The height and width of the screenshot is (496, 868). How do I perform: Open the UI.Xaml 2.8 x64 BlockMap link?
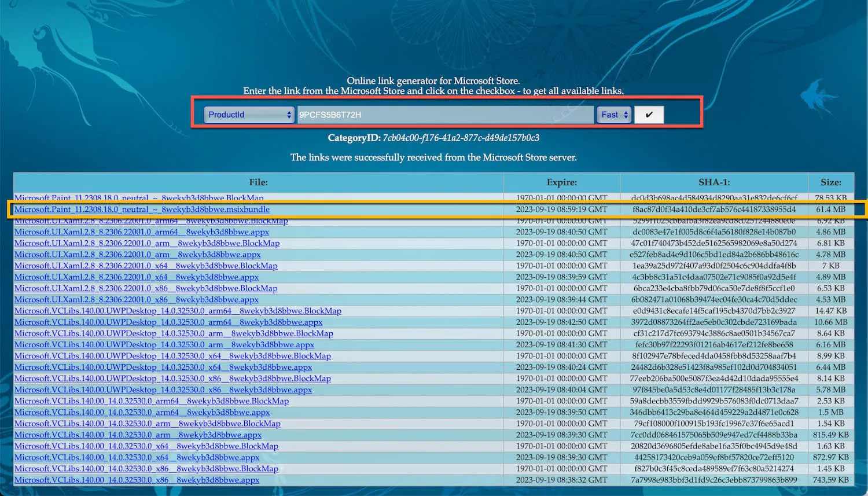pyautogui.click(x=146, y=266)
